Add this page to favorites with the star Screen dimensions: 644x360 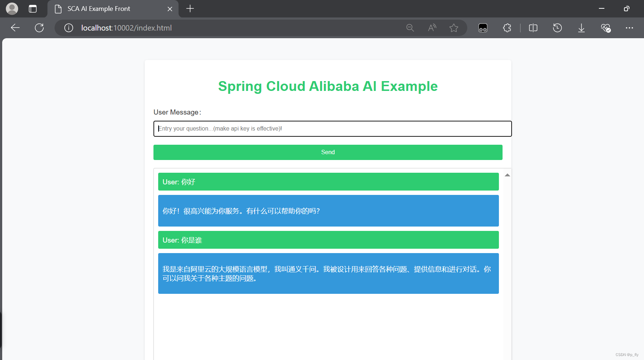[454, 28]
